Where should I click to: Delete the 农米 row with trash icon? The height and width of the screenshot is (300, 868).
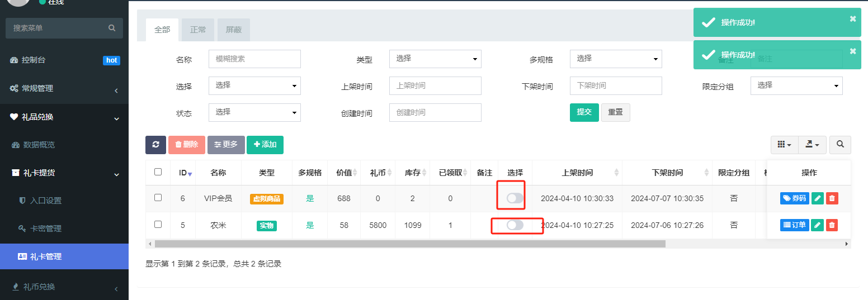coord(832,225)
